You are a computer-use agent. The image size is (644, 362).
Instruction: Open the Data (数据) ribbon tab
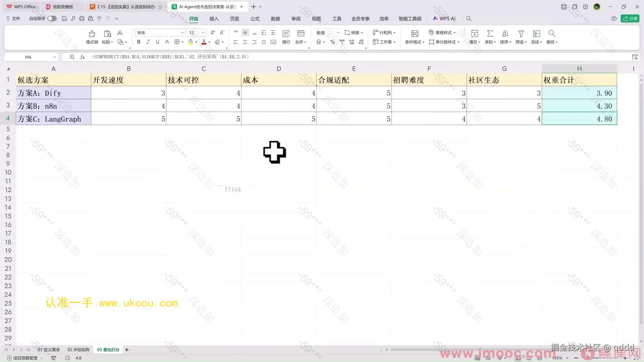(x=275, y=19)
